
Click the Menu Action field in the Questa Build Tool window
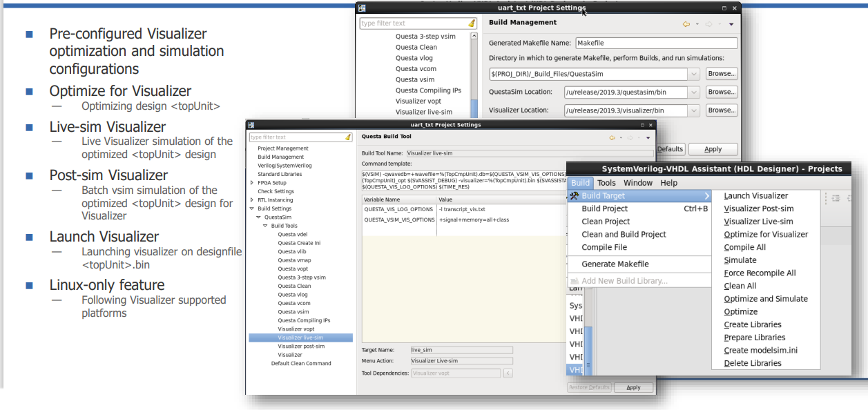coord(461,361)
